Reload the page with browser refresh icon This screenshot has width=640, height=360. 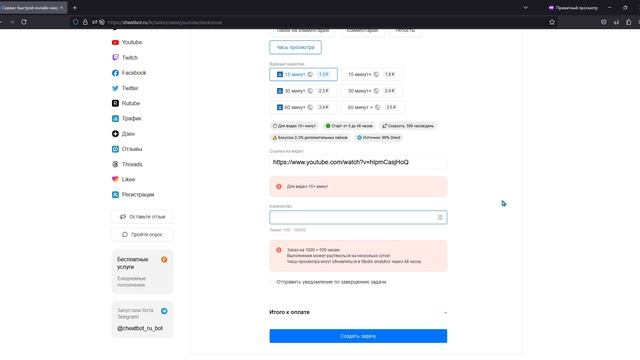(x=24, y=22)
